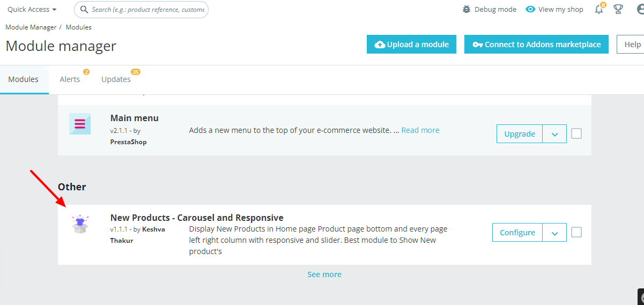Click Connect to Addons marketplace button
This screenshot has height=305, width=644.
click(536, 44)
